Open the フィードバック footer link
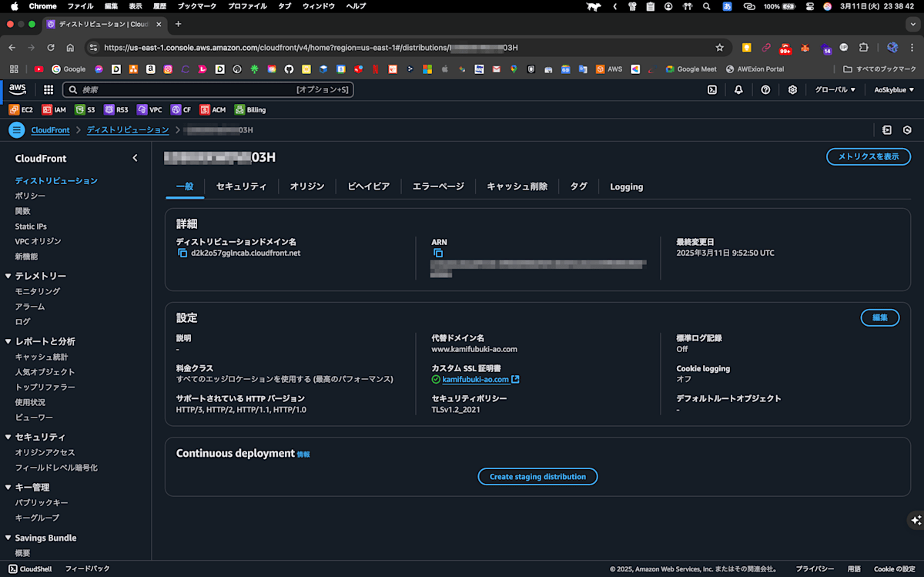The width and height of the screenshot is (924, 577). pyautogui.click(x=87, y=569)
